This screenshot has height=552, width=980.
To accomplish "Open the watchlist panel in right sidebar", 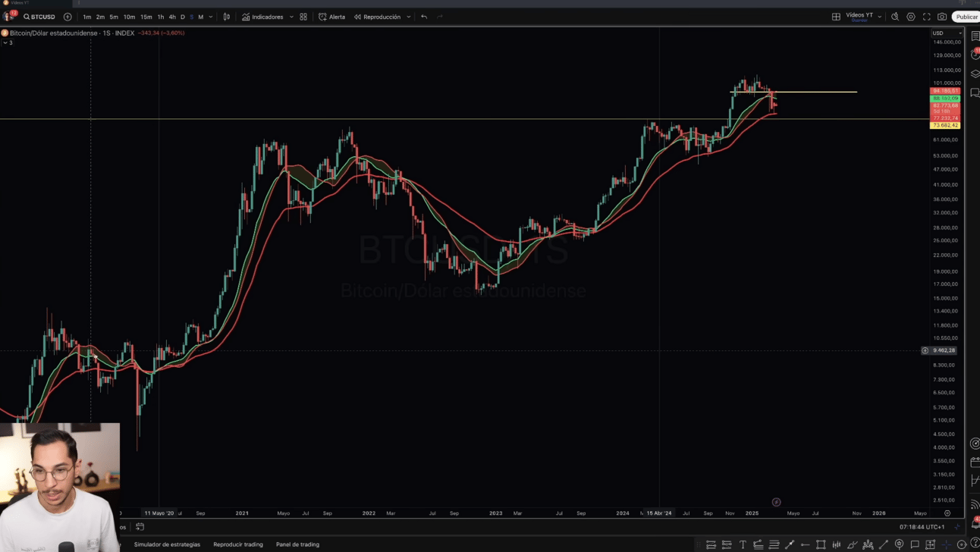I will tap(975, 36).
